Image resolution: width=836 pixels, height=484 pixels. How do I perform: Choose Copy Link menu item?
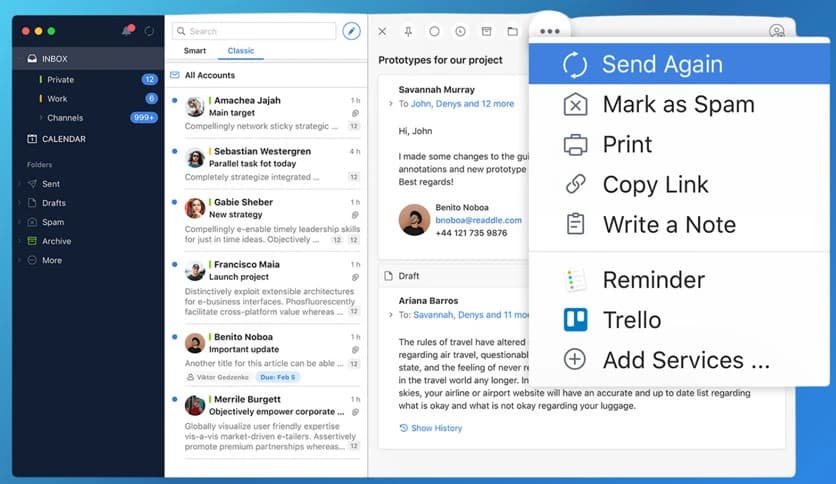pos(679,184)
